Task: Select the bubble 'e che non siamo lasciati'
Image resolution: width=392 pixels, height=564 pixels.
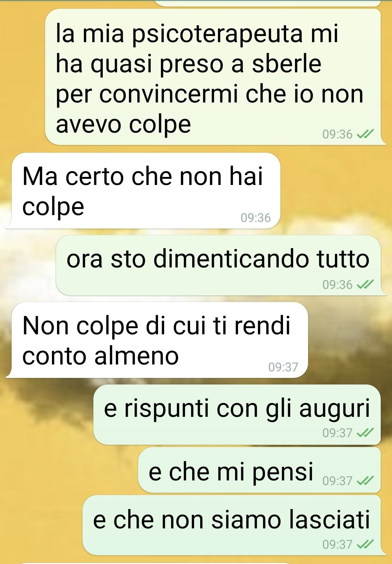Action: [x=234, y=525]
